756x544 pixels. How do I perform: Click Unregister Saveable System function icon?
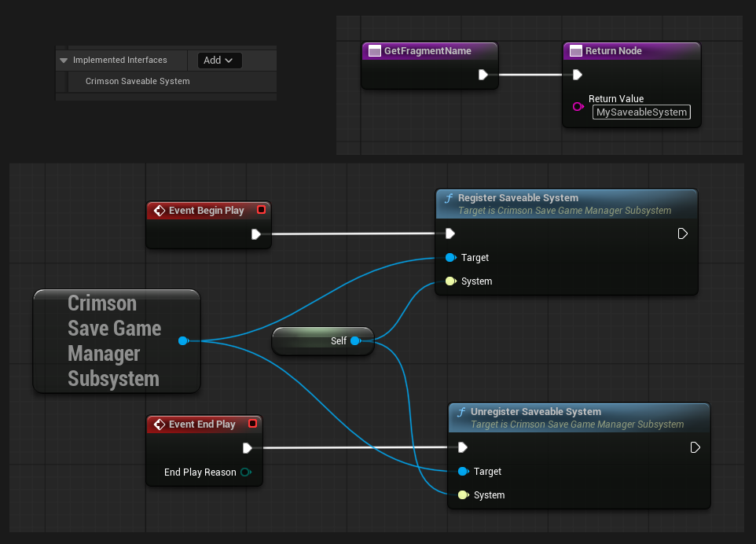pyautogui.click(x=461, y=412)
